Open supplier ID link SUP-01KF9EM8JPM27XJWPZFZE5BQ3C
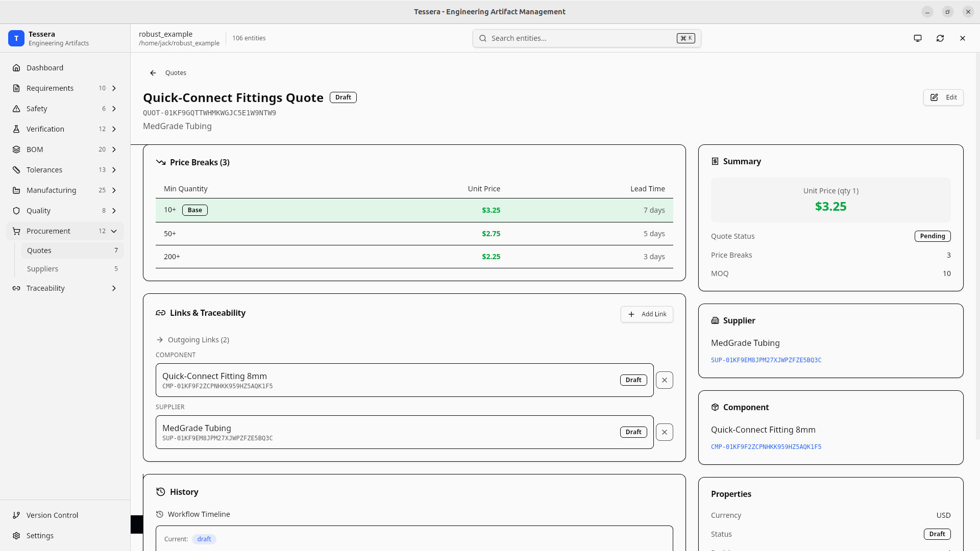The width and height of the screenshot is (980, 551). pyautogui.click(x=766, y=360)
